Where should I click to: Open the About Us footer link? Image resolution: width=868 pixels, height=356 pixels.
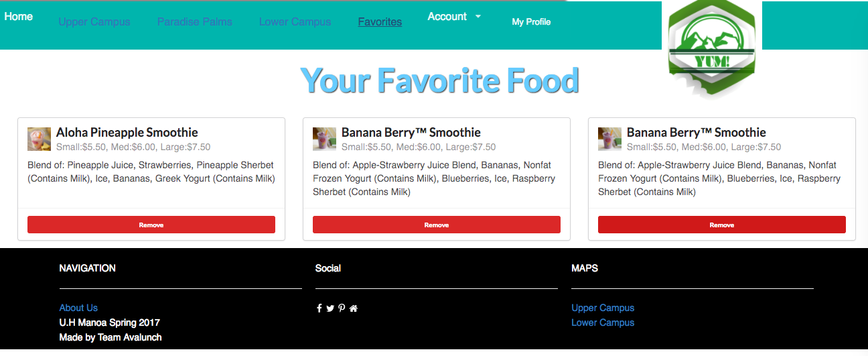(x=78, y=308)
